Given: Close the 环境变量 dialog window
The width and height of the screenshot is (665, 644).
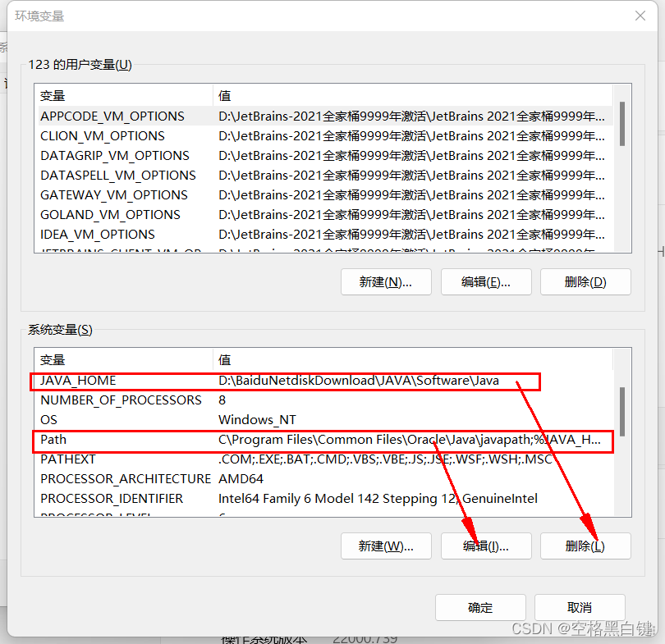Looking at the screenshot, I should point(640,16).
